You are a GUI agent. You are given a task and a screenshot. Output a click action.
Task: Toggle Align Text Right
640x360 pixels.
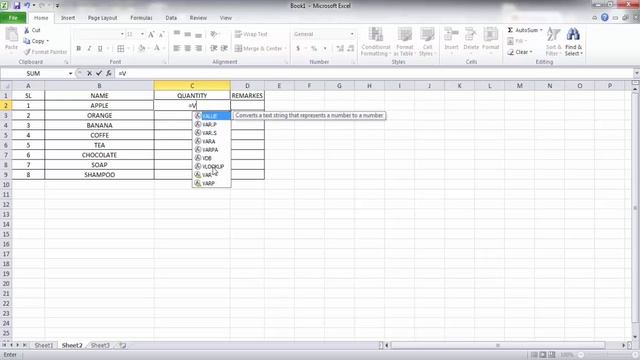click(198, 49)
